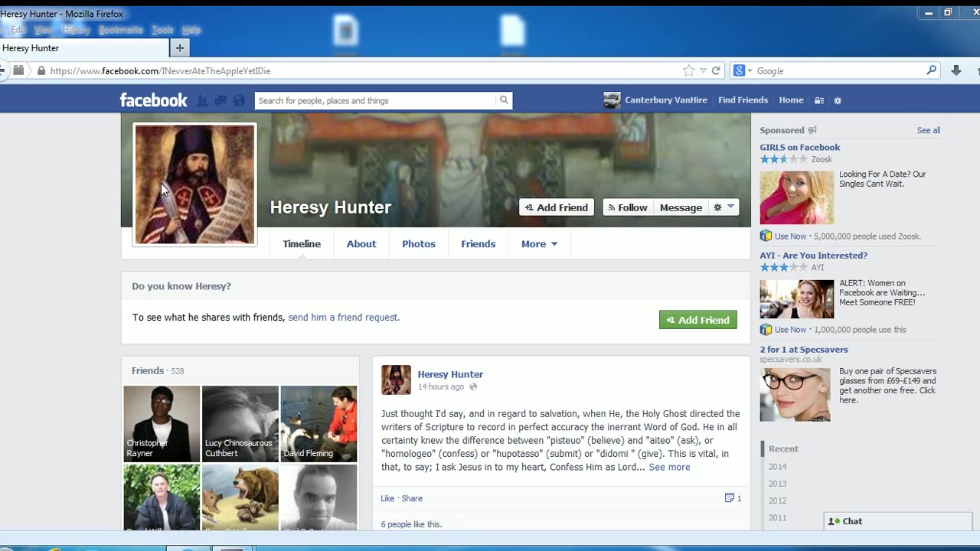
Task: Bookmark page with star icon
Action: 688,70
